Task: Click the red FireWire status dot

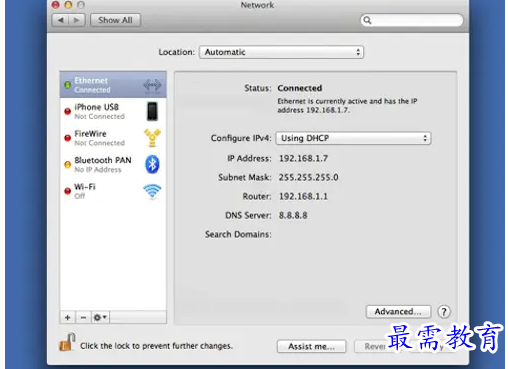Action: (x=67, y=138)
